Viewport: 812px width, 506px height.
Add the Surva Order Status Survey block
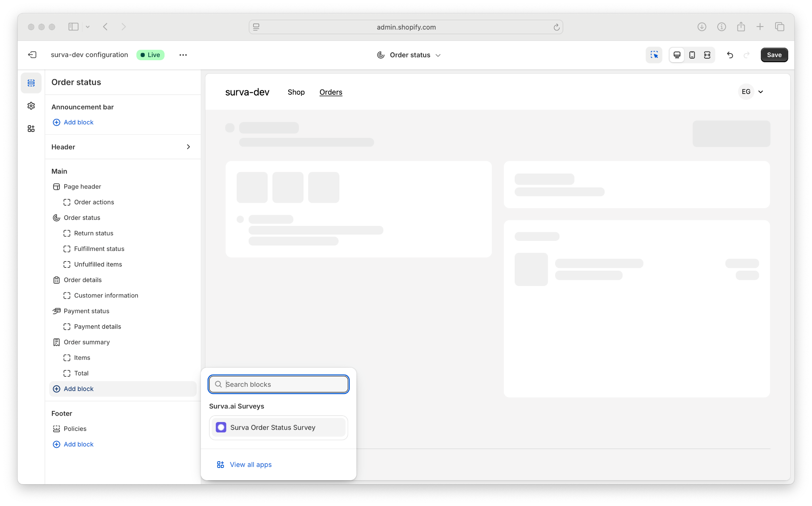click(x=278, y=428)
